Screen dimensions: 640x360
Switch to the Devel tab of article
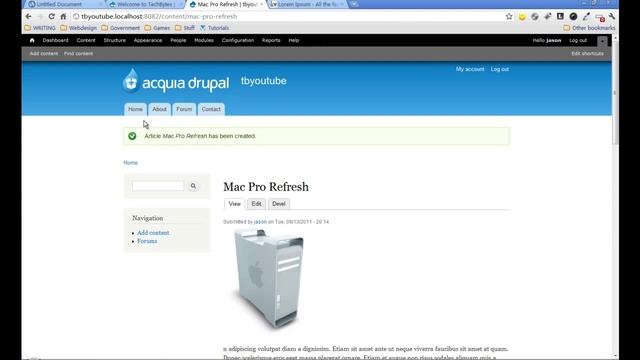click(x=279, y=204)
